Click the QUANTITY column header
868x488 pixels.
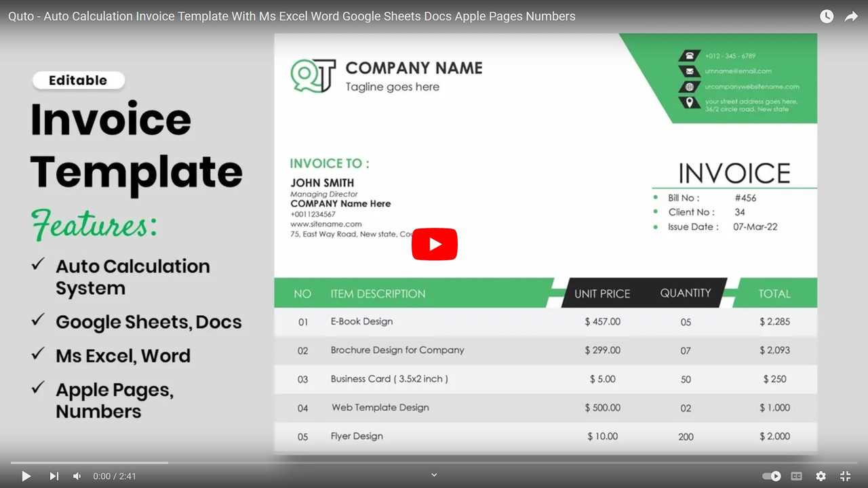pos(686,293)
